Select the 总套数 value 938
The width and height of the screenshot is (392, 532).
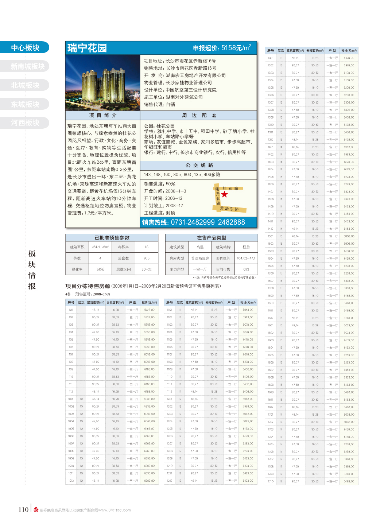click(x=147, y=258)
